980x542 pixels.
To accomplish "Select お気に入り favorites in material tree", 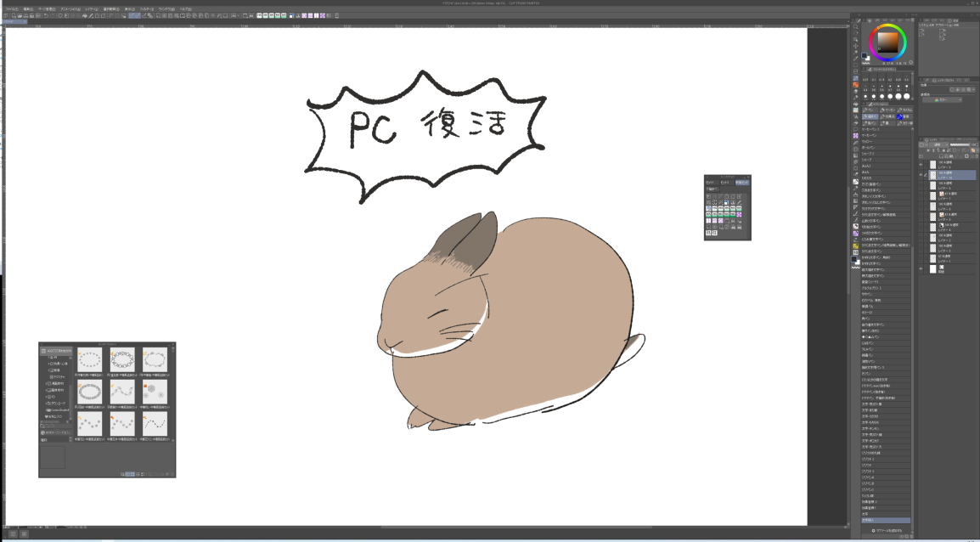I will click(x=54, y=416).
